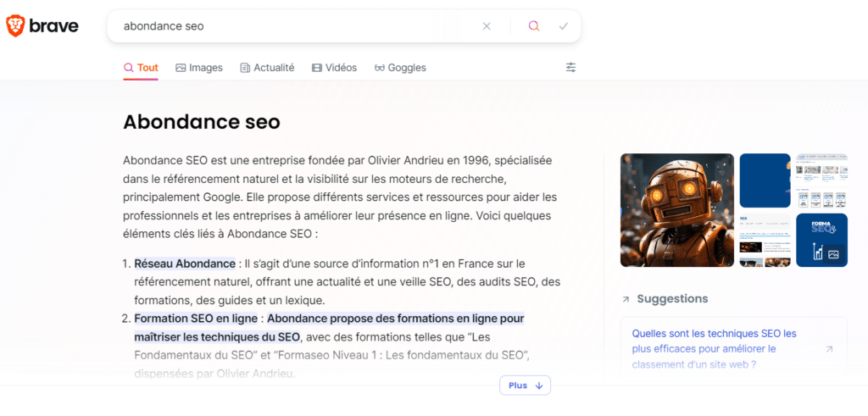This screenshot has width=868, height=416.
Task: Clear the search query with the X
Action: click(x=487, y=26)
